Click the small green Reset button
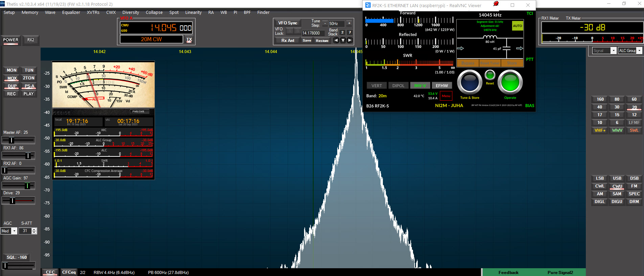 [490, 75]
